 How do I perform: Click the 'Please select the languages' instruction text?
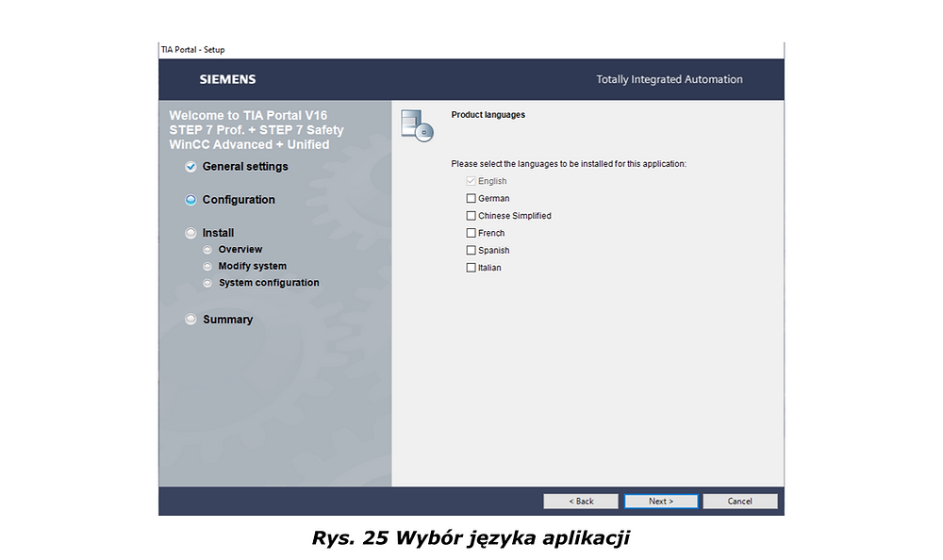tap(569, 164)
